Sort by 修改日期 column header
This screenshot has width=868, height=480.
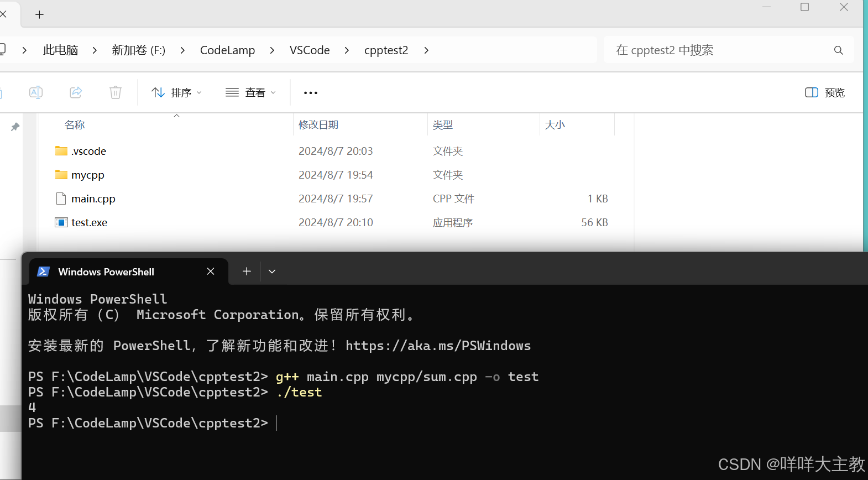318,125
